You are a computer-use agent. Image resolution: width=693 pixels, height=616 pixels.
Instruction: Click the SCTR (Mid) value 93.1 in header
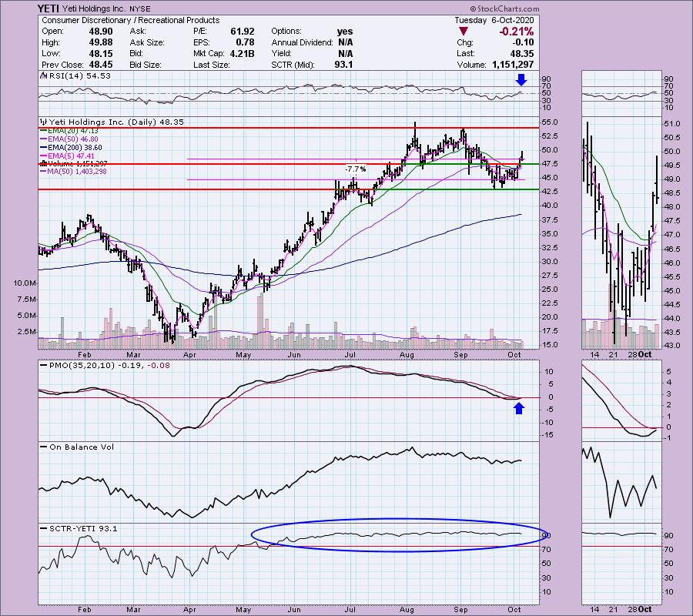pyautogui.click(x=344, y=65)
